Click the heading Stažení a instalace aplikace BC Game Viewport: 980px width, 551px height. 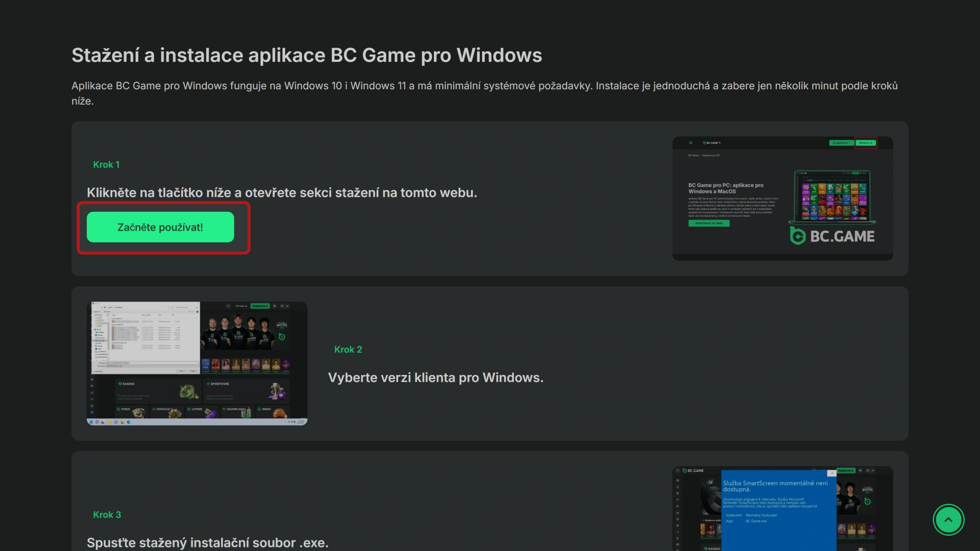[x=307, y=55]
